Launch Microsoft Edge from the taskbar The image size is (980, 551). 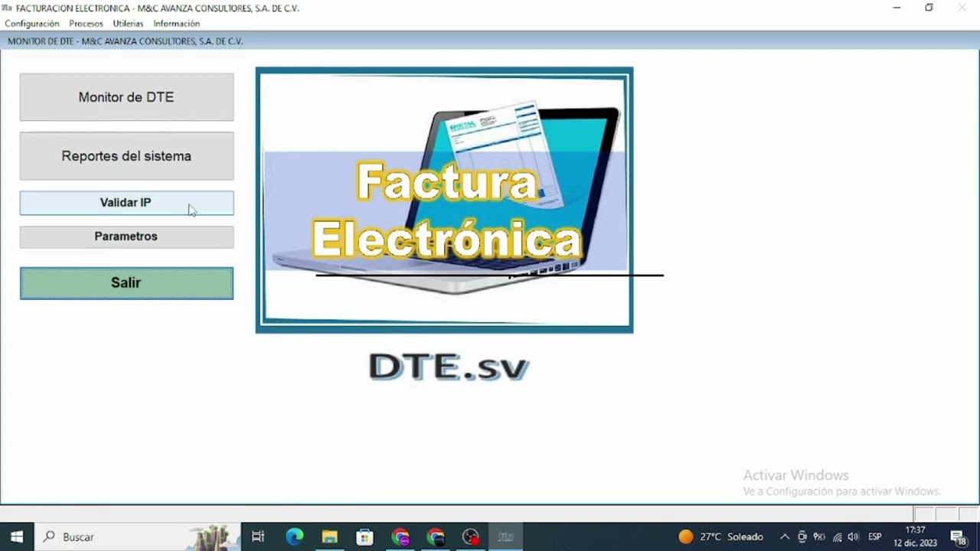click(x=295, y=537)
